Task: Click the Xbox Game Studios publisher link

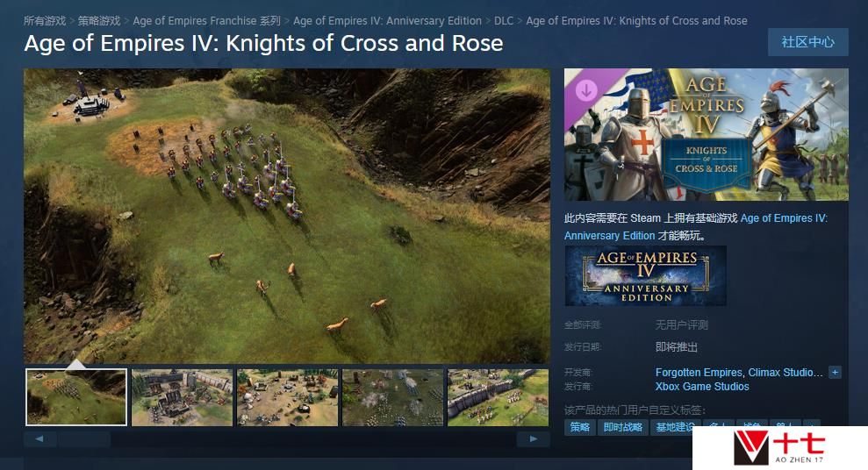Action: pyautogui.click(x=702, y=387)
